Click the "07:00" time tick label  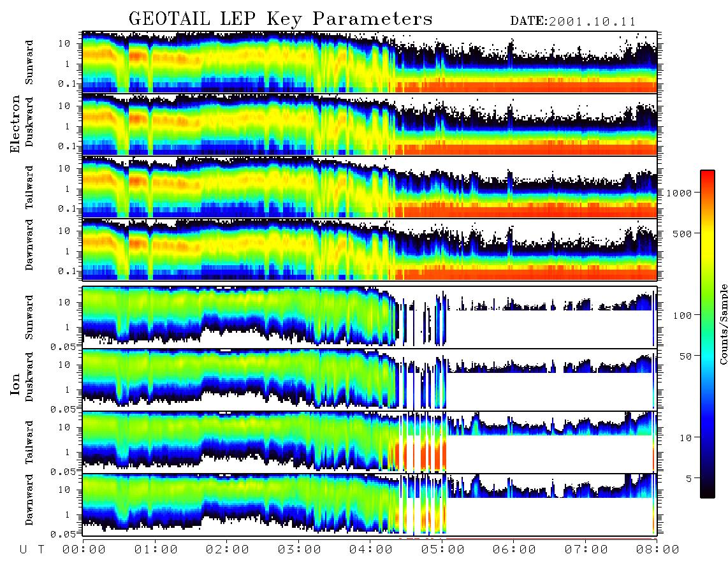tap(586, 550)
